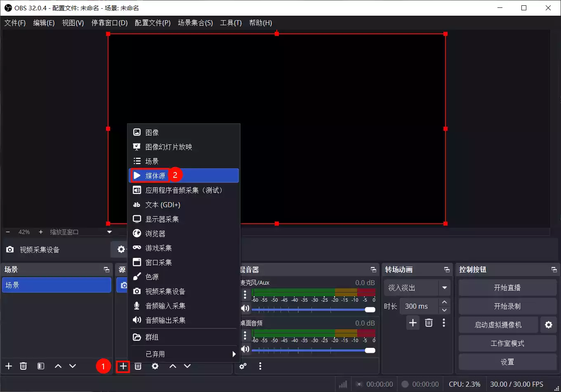Viewport: 561px width, 392px height.
Task: Click the 开始录制 button
Action: [507, 306]
